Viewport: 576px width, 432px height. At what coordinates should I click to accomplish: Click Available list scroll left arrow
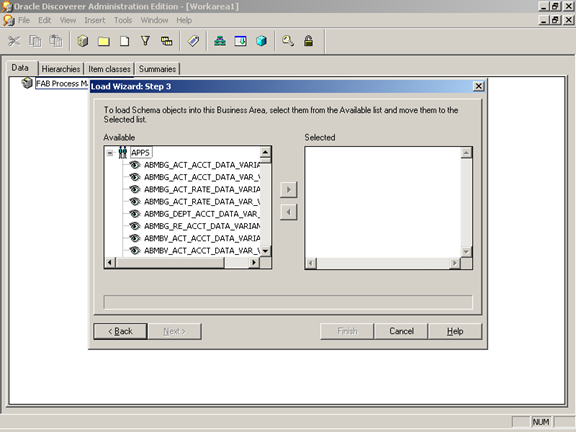(110, 262)
